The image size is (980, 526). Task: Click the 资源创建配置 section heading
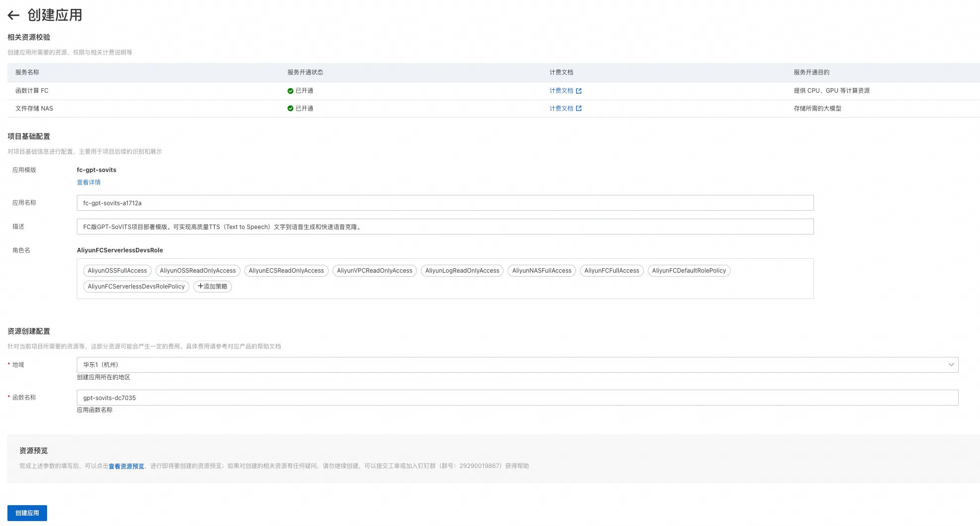point(29,331)
